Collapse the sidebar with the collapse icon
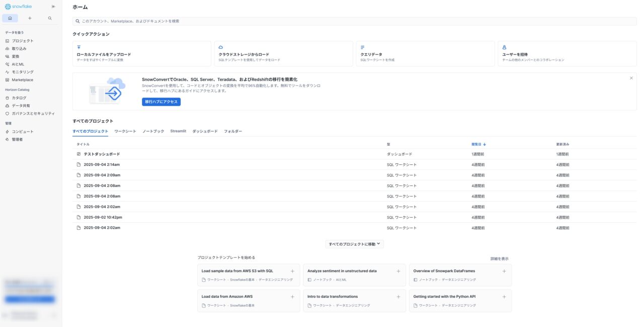This screenshot has width=644, height=327. pyautogui.click(x=53, y=7)
